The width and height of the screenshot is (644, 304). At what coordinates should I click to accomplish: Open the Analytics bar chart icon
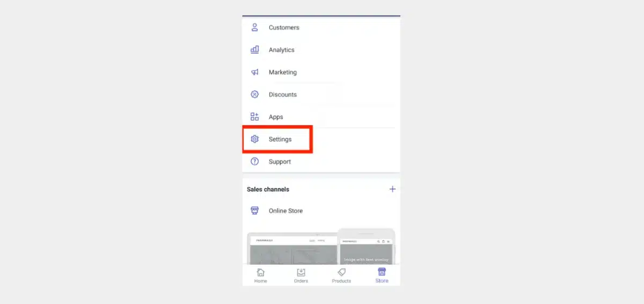[254, 49]
